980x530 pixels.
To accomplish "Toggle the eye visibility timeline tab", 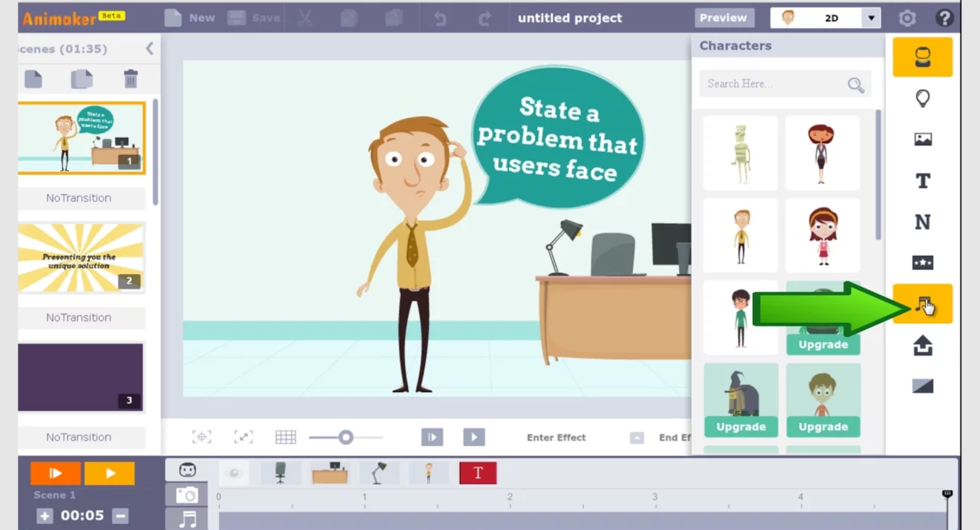I will tap(234, 473).
